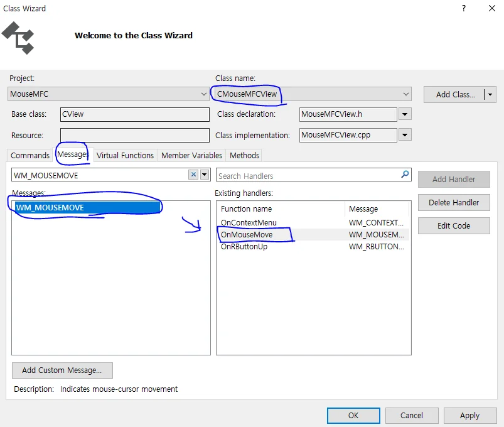Screen dimensions: 504x427
Task: Switch to the Virtual Functions tab
Action: coord(125,155)
